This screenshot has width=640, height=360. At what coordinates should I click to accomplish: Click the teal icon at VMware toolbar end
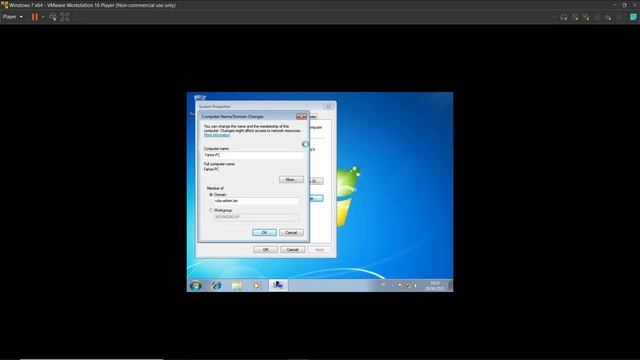pyautogui.click(x=633, y=17)
